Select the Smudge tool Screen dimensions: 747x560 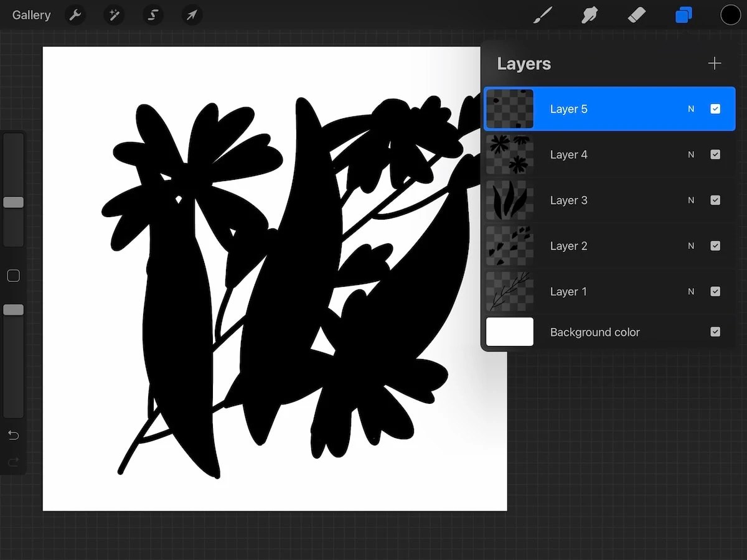(590, 15)
